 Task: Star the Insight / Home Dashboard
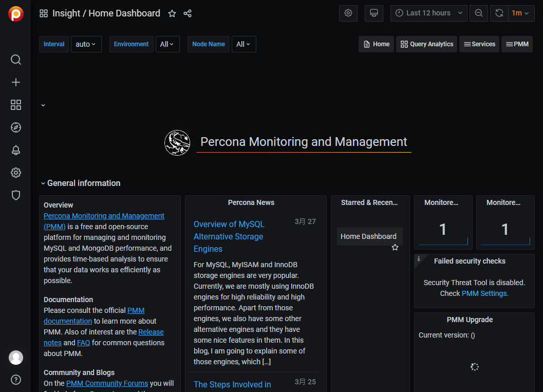(x=172, y=13)
